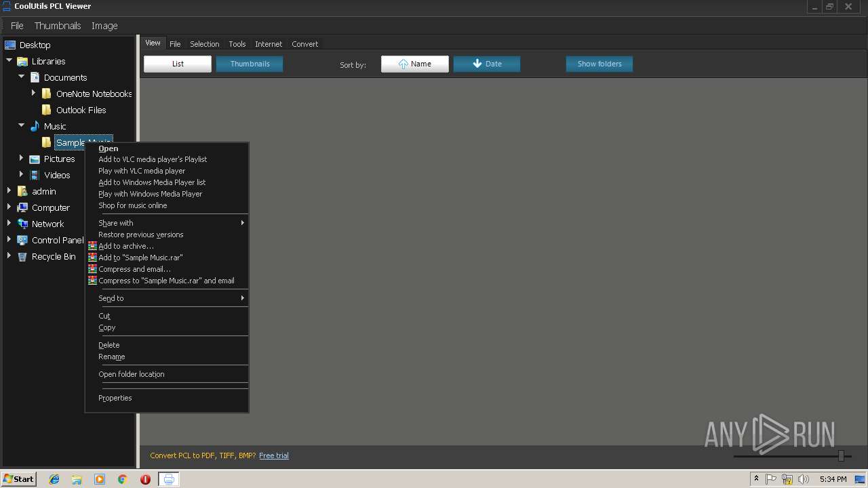Choose Properties in context menu
This screenshot has height=488, width=868.
click(167, 398)
